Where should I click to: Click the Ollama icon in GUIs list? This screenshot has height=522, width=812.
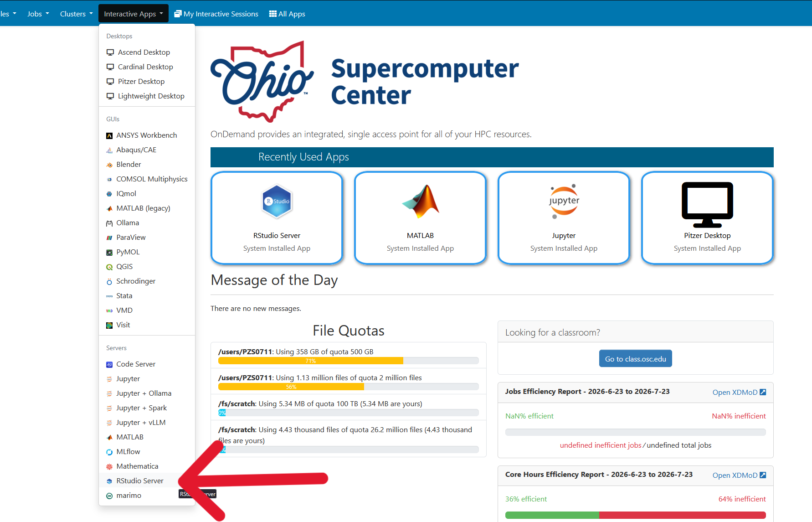[x=109, y=223]
